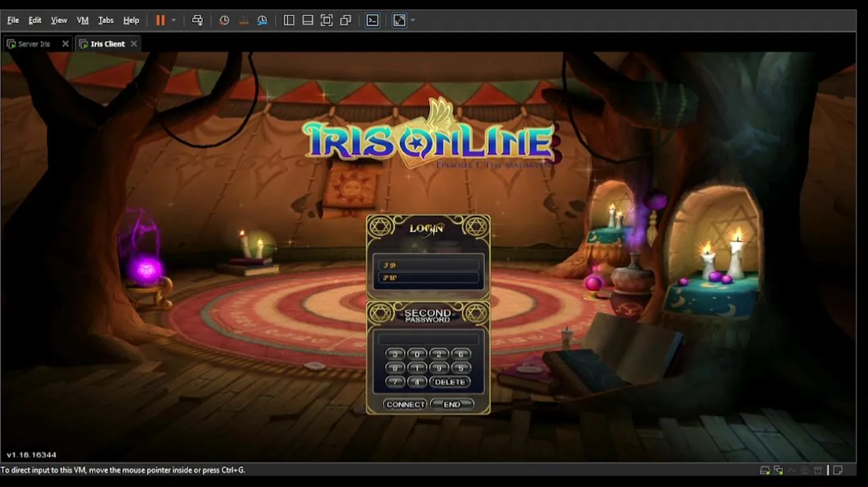Click the PW password field
868x487 pixels.
[428, 277]
